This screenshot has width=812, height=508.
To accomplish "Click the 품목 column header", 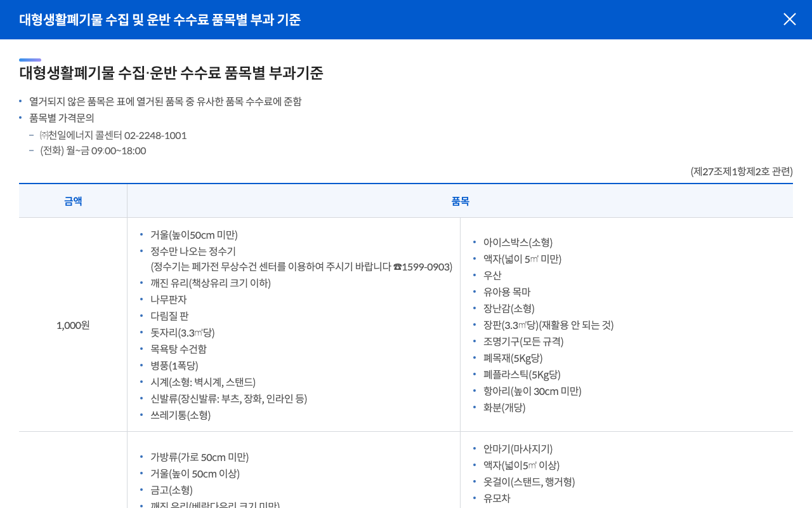I will click(460, 201).
